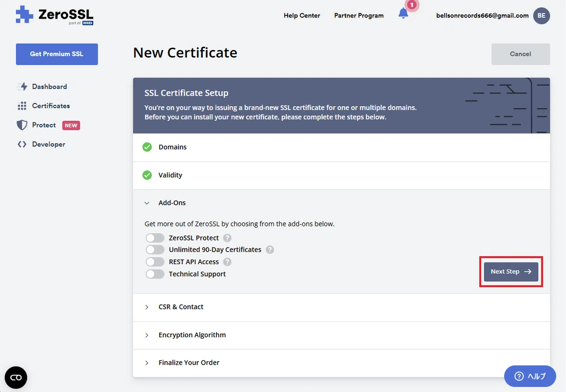Click the Developer code brackets icon
Viewport: 566px width, 392px height.
[x=22, y=144]
